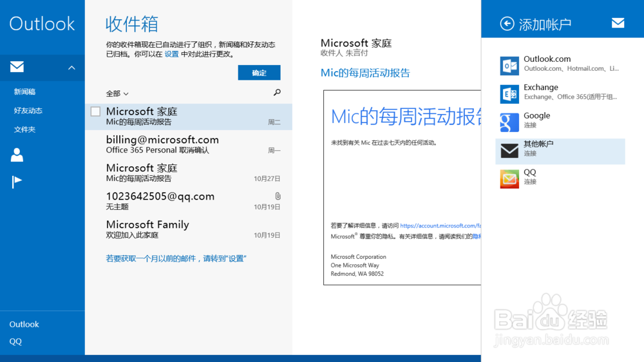
Task: Open the flagged messages flag icon
Action: 17,182
